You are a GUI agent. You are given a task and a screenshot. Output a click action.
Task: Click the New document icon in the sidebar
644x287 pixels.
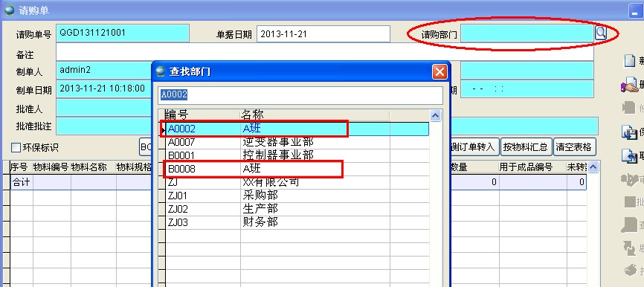coord(630,61)
